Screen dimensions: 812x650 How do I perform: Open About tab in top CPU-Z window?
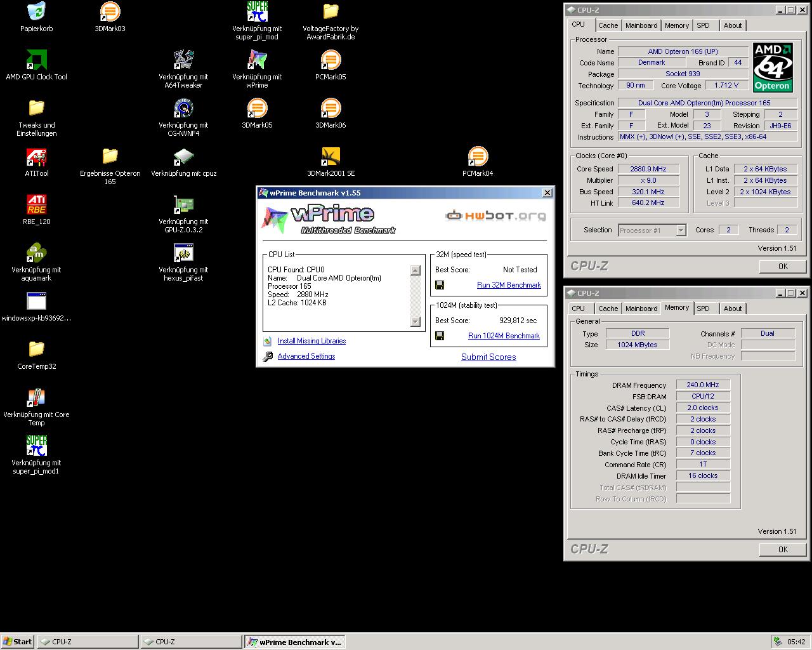click(733, 25)
